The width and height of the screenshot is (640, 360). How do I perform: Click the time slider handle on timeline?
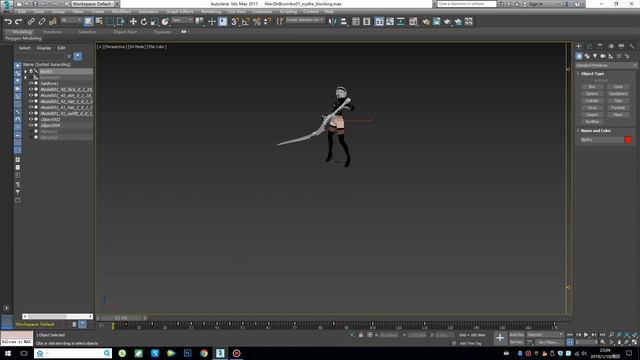click(x=121, y=318)
